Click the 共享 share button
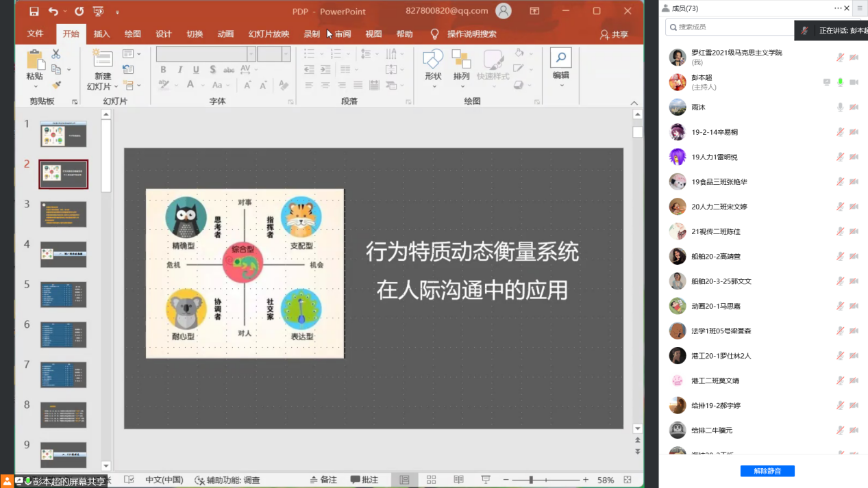The width and height of the screenshot is (868, 488). pos(614,34)
